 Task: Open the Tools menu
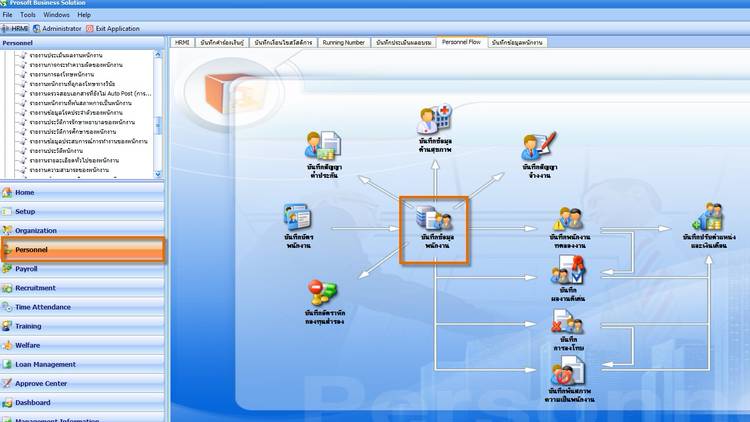click(28, 15)
